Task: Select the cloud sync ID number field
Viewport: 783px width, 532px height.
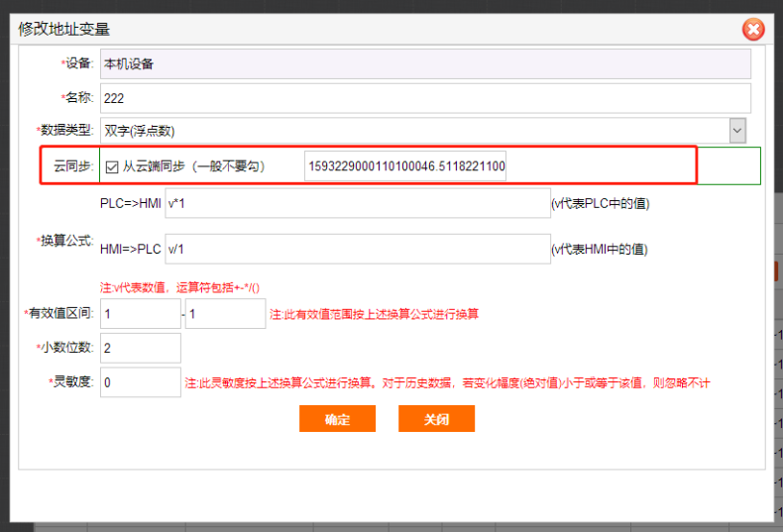Action: 406,166
